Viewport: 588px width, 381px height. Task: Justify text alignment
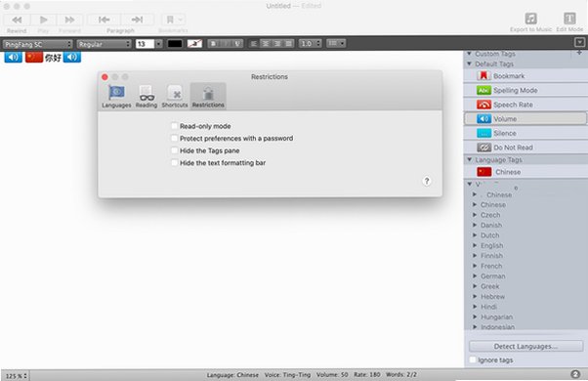point(288,44)
